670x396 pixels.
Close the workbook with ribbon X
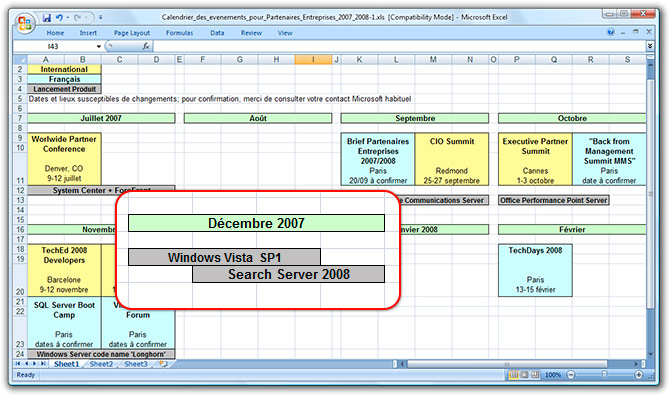649,32
